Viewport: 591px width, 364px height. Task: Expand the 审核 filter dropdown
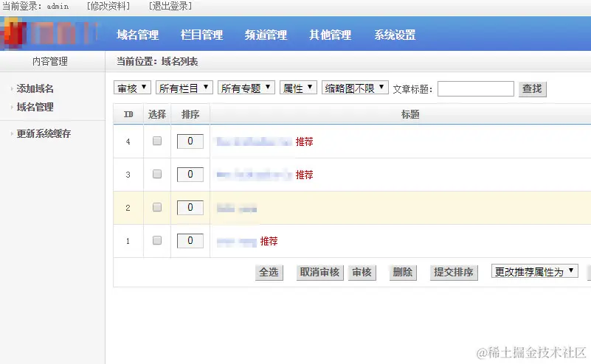pos(132,88)
